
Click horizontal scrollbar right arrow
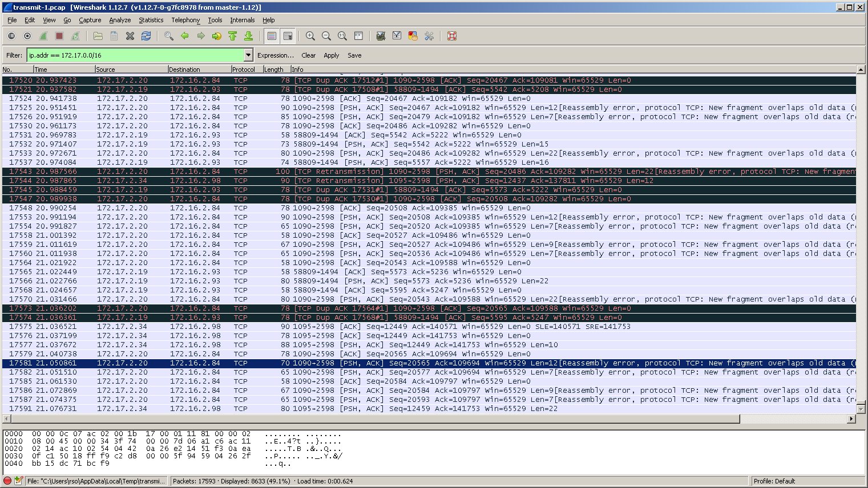[x=851, y=418]
